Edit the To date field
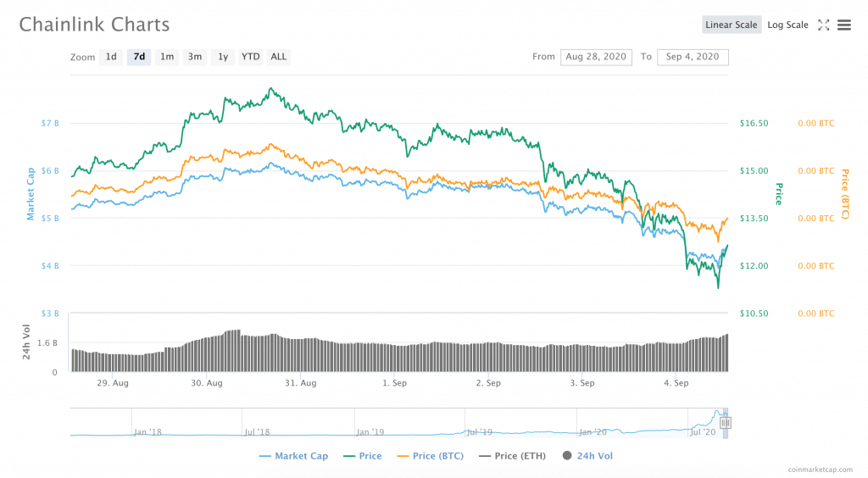Viewport: 868px width, 478px height. tap(692, 57)
